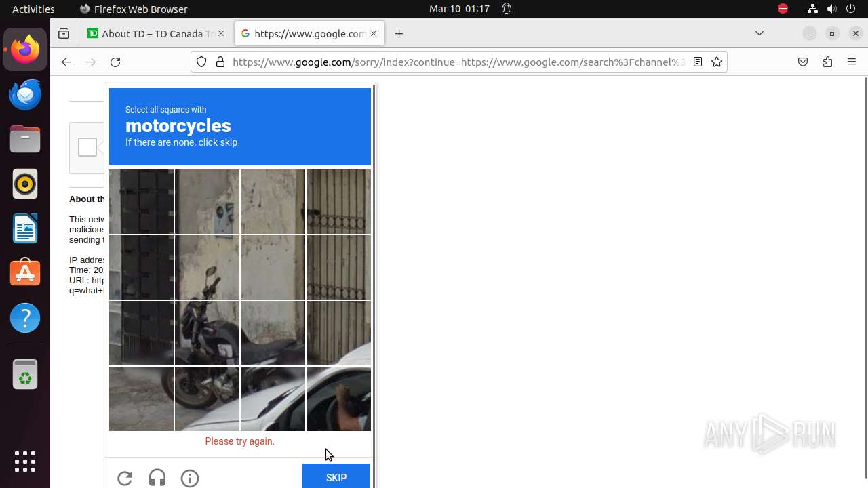Image resolution: width=868 pixels, height=488 pixels.
Task: Switch to the google.com tab
Action: 309,33
